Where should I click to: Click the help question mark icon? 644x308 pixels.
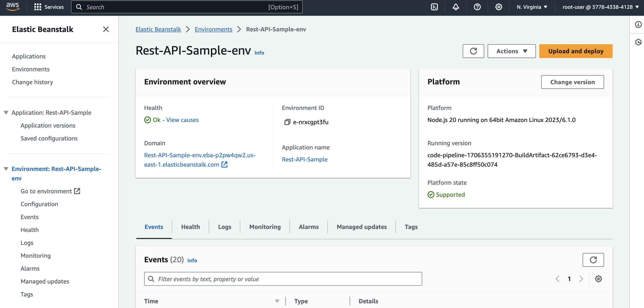tap(477, 7)
